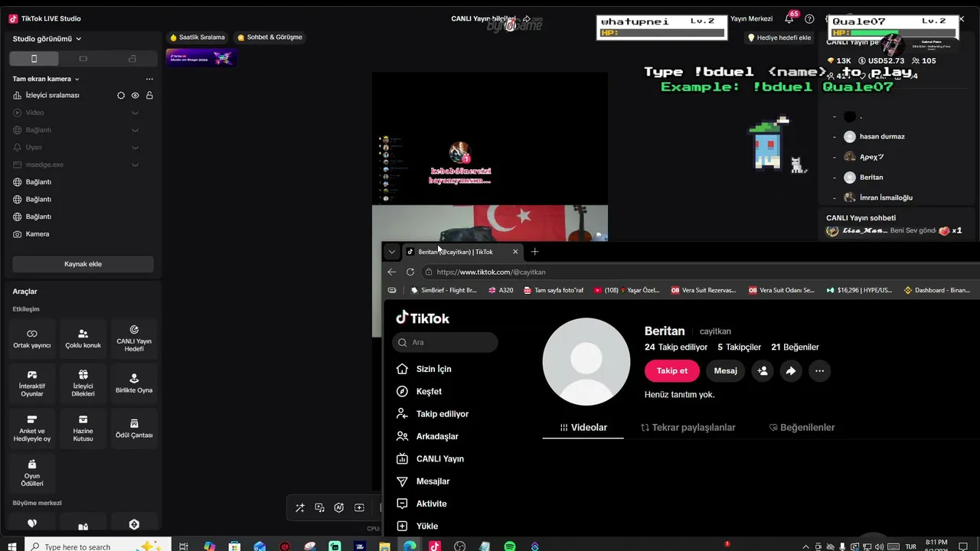Open the Çoklu konuk tool

click(x=83, y=339)
